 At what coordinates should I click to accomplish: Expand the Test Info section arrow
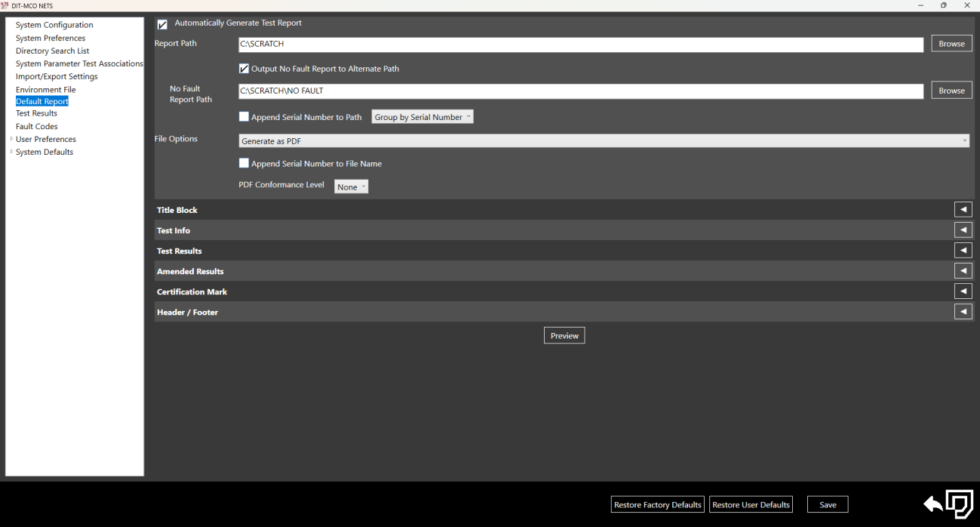[x=963, y=230]
